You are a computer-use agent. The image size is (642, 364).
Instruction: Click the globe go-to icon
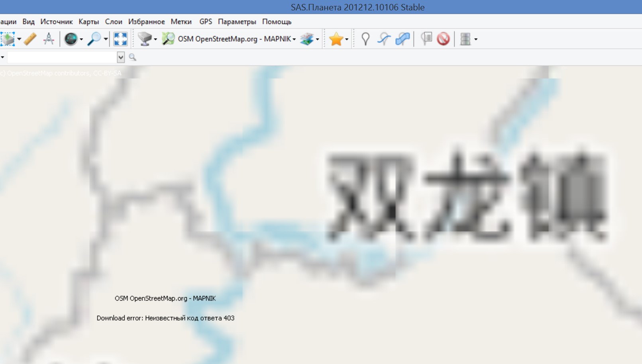pos(71,39)
